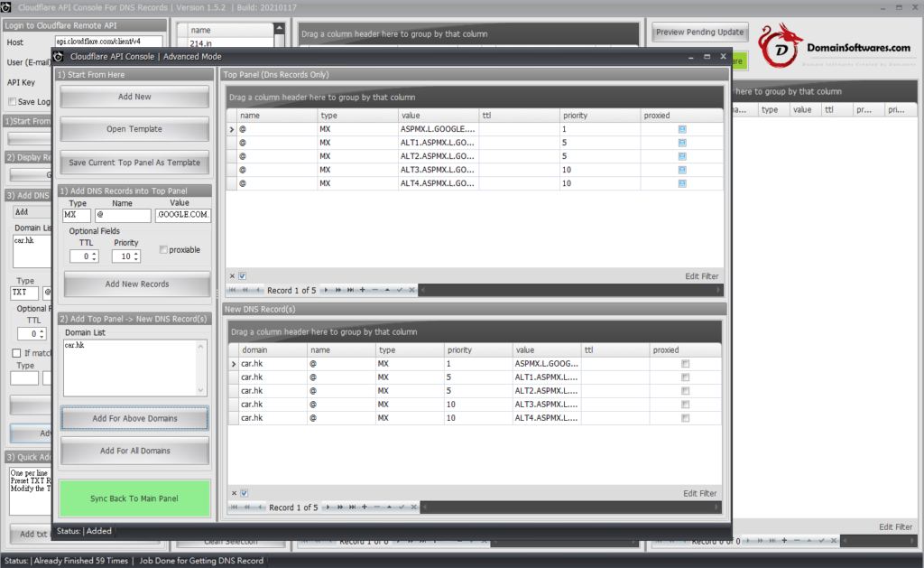This screenshot has width=924, height=568.
Task: Clear the filter with X icon in Top Panel
Action: click(x=232, y=275)
